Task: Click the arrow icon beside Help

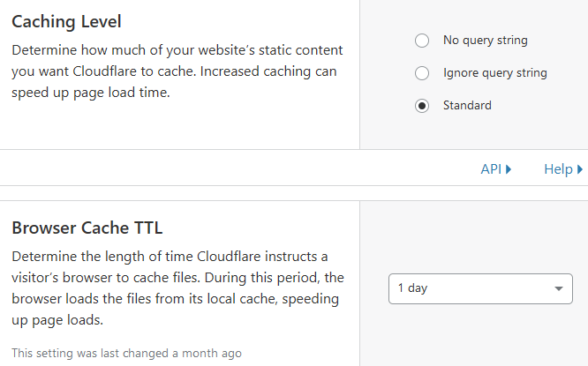Action: 579,169
